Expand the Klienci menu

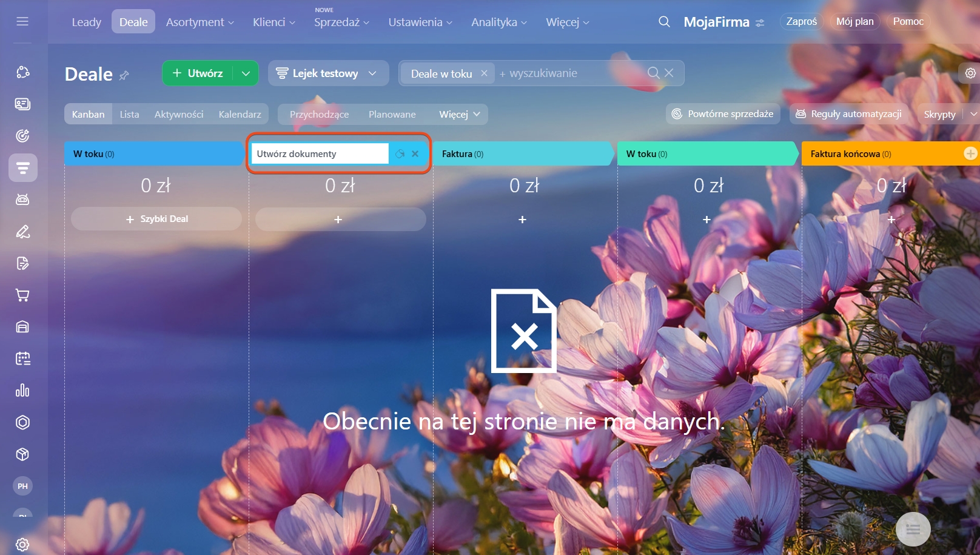tap(274, 22)
